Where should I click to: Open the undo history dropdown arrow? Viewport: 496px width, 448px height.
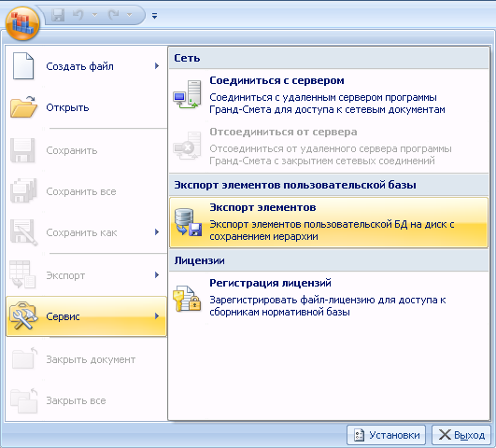pos(94,15)
